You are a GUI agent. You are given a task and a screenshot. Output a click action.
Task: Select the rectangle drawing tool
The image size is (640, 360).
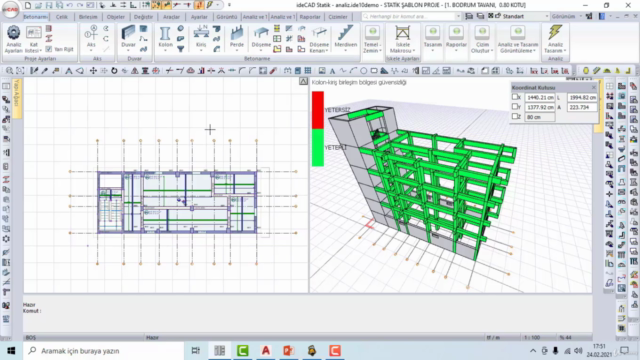[x=374, y=71]
